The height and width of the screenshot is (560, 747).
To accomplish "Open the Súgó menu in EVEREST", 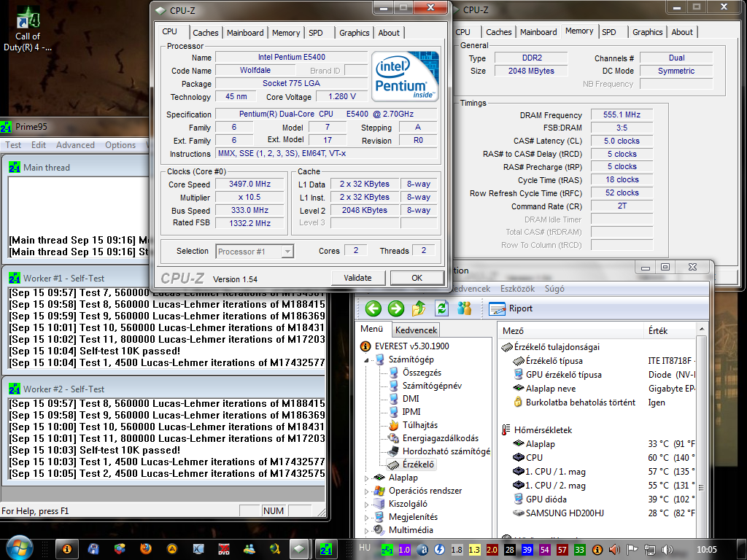I will click(x=554, y=289).
